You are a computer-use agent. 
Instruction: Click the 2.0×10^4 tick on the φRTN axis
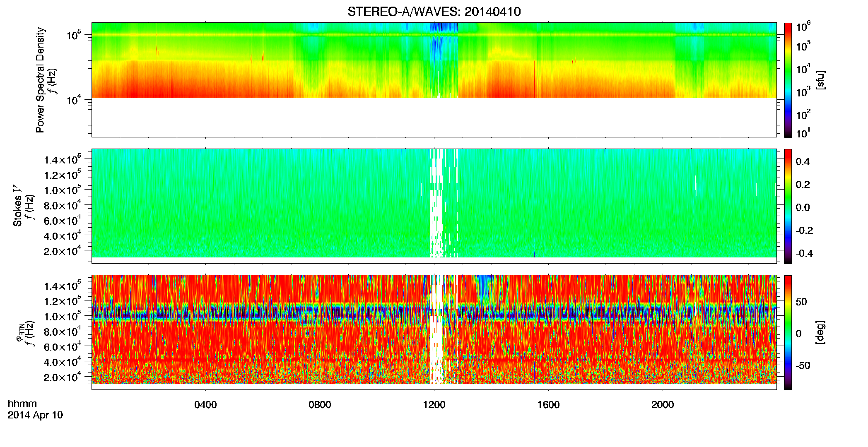(63, 377)
